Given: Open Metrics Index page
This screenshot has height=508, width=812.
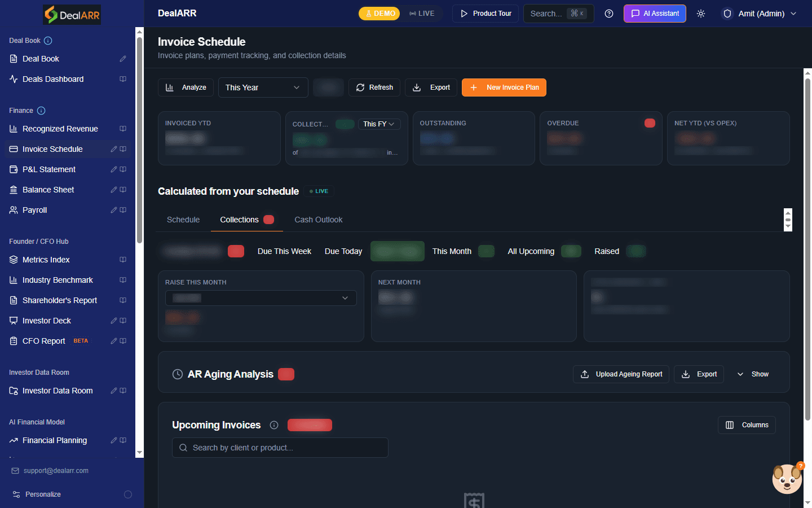Looking at the screenshot, I should [46, 260].
